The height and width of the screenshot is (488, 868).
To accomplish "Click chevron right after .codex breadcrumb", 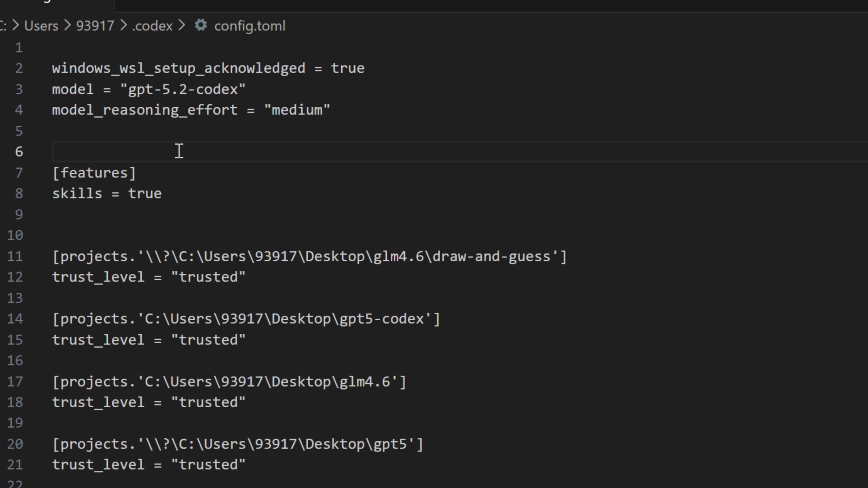I will (182, 26).
